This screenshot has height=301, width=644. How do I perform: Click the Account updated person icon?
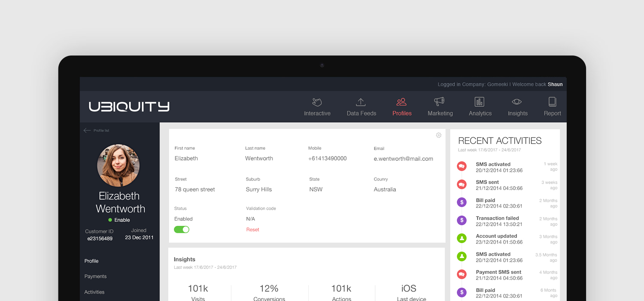point(462,238)
